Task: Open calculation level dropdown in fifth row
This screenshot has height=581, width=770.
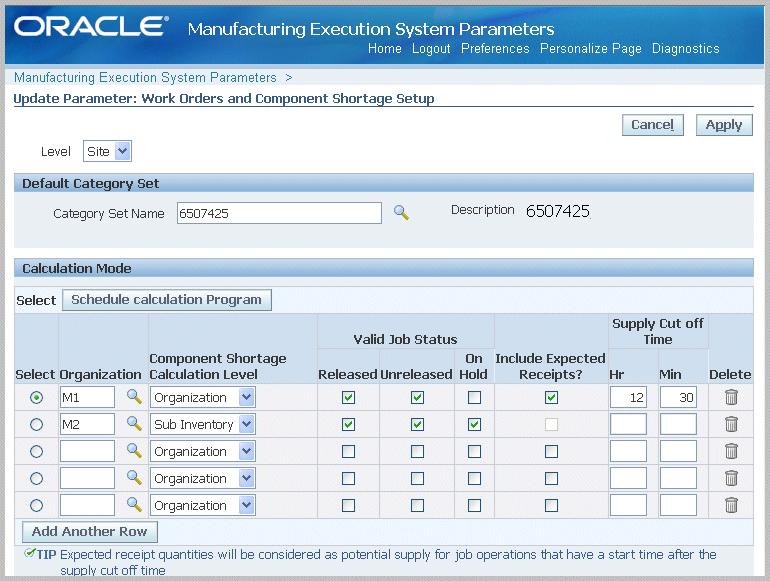Action: pos(202,505)
